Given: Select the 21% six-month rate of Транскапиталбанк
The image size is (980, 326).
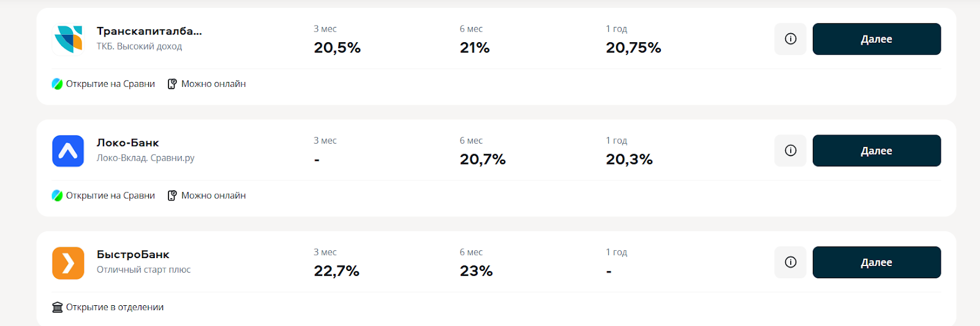Looking at the screenshot, I should pos(475,48).
